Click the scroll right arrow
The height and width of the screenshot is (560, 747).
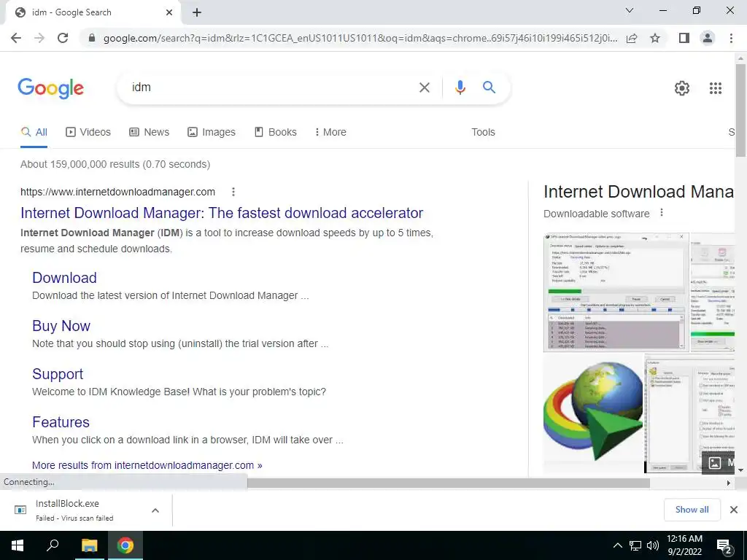click(x=729, y=483)
